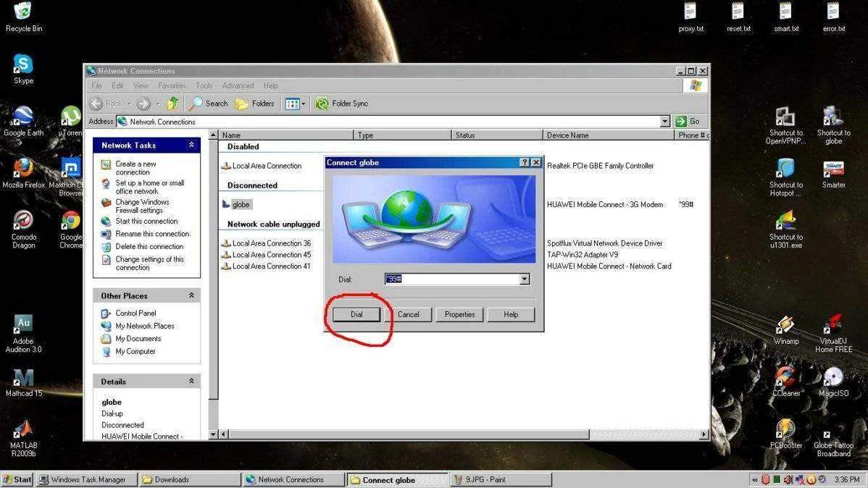Launch Winamp desktop shortcut
Screen dimensions: 868x488
pyautogui.click(x=785, y=329)
